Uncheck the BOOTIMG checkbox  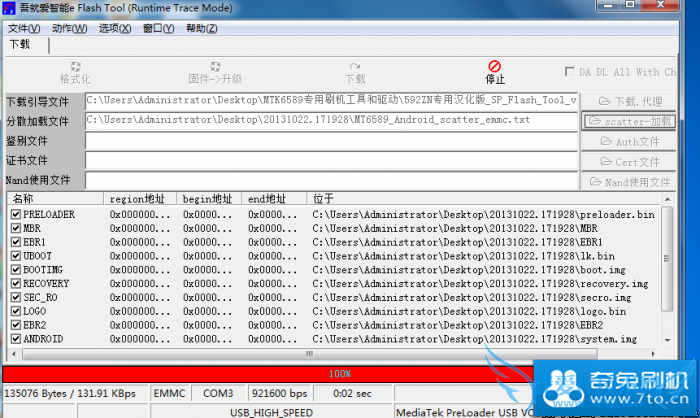coord(16,270)
